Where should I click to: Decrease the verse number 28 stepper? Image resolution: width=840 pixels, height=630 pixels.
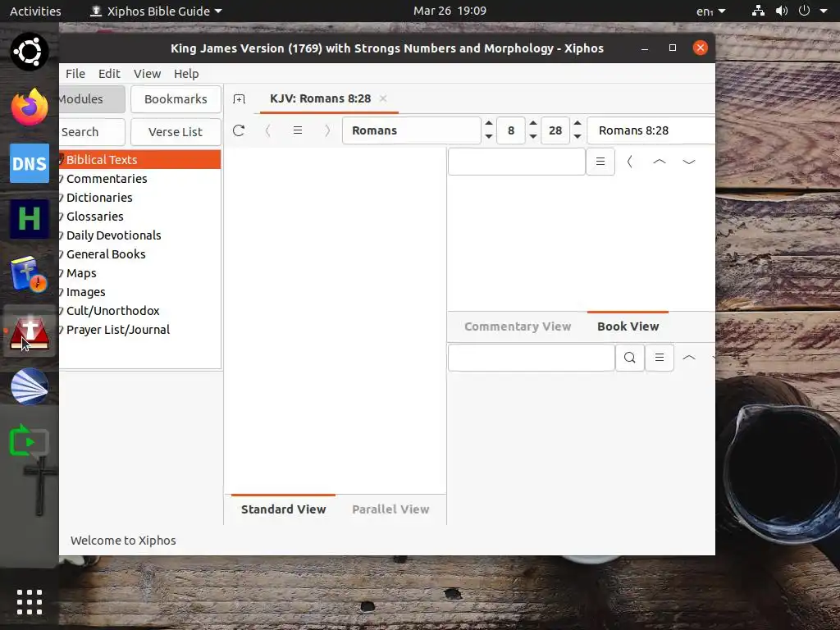pos(577,137)
